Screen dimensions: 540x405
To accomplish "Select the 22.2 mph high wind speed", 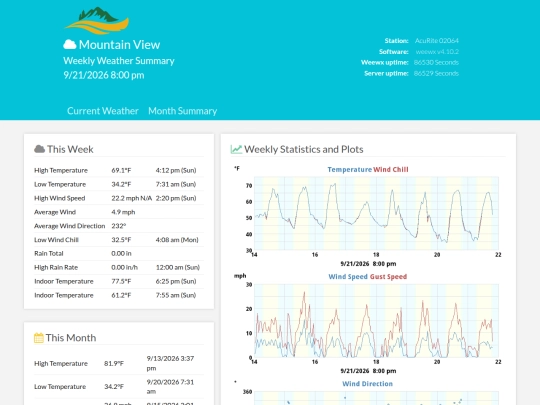I will (124, 198).
